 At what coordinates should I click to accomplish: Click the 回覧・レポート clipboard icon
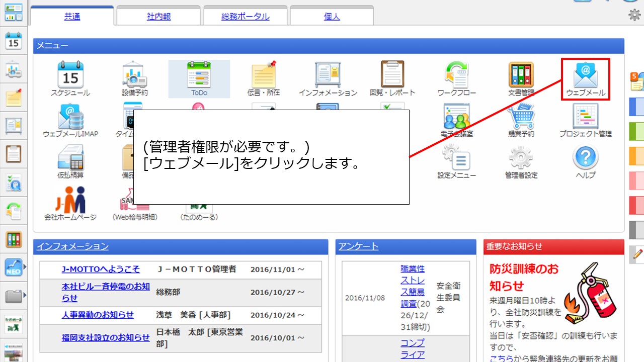tap(392, 78)
